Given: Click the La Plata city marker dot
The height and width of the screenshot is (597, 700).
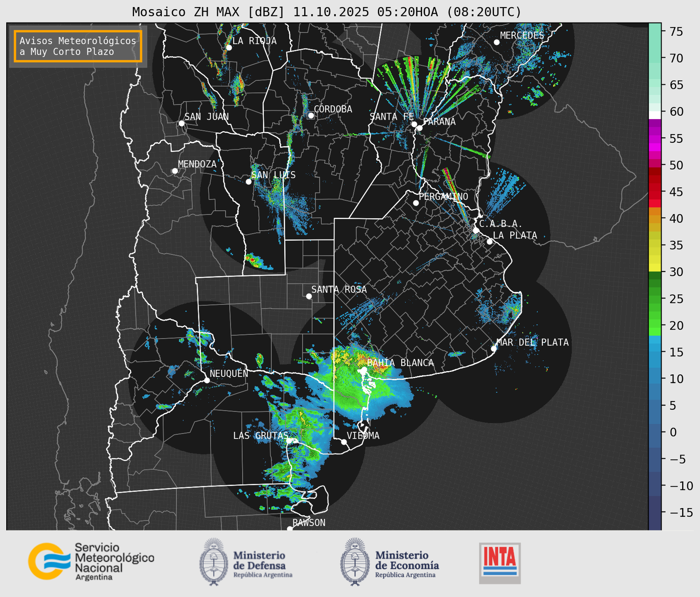Looking at the screenshot, I should coord(490,242).
